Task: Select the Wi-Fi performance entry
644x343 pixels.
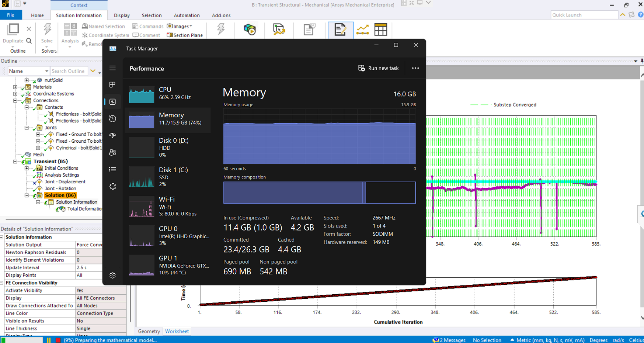Action: tap(168, 206)
